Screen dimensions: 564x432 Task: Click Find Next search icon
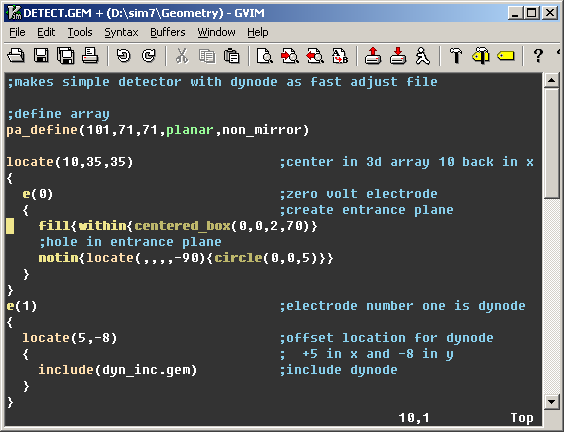290,56
